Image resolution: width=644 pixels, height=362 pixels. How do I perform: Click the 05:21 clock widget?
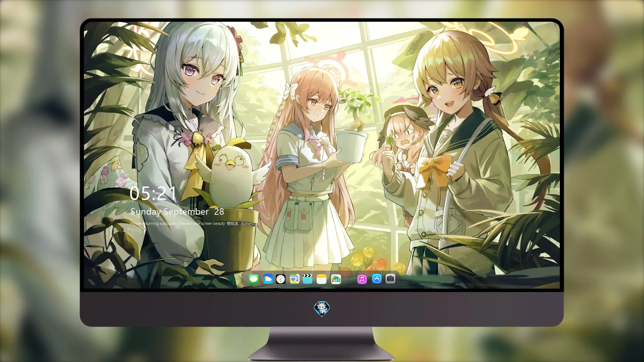(x=153, y=193)
